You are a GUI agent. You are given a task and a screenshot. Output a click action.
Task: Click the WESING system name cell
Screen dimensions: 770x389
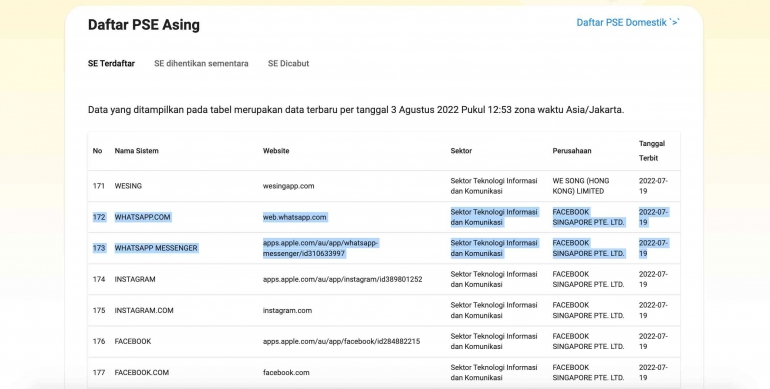coord(128,186)
